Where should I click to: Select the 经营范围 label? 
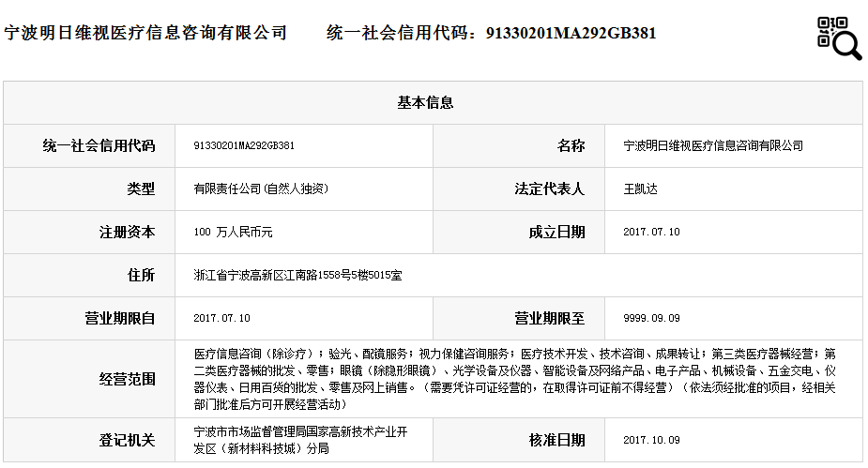click(x=127, y=379)
